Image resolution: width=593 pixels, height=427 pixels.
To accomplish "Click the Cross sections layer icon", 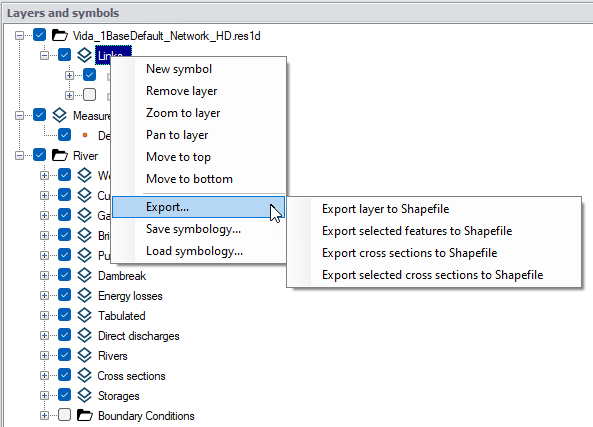I will (x=84, y=376).
